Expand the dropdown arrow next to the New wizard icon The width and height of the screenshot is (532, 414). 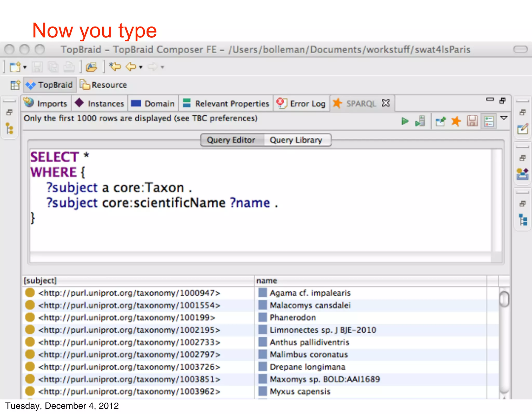click(25, 67)
